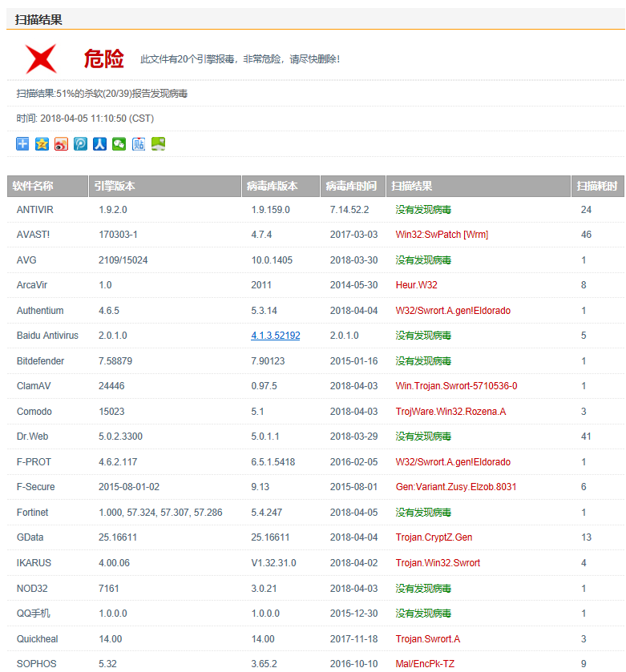Image resolution: width=626 pixels, height=672 pixels.
Task: Click the red 危险 heading
Action: tap(103, 58)
